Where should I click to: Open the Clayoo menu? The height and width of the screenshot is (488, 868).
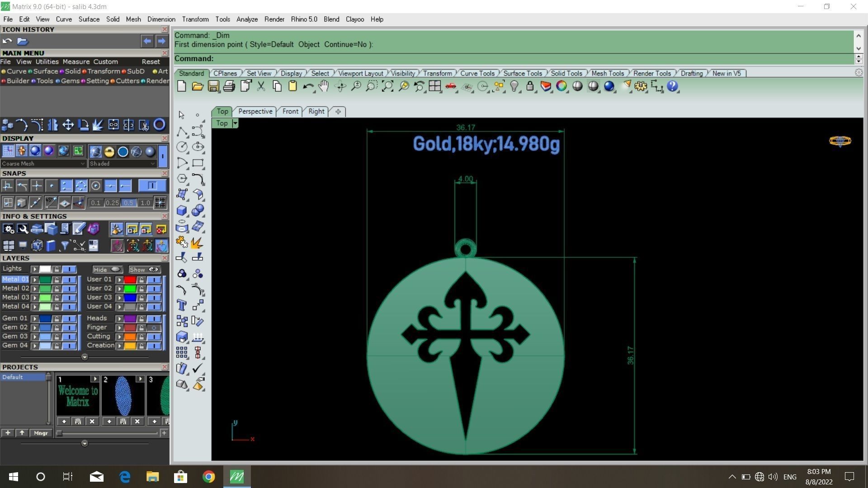pyautogui.click(x=355, y=19)
